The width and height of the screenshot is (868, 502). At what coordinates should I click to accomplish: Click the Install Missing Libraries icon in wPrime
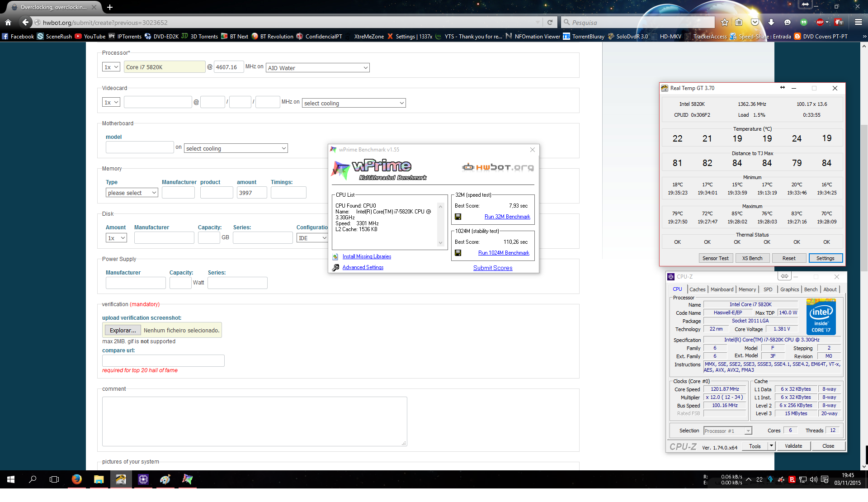tap(335, 256)
